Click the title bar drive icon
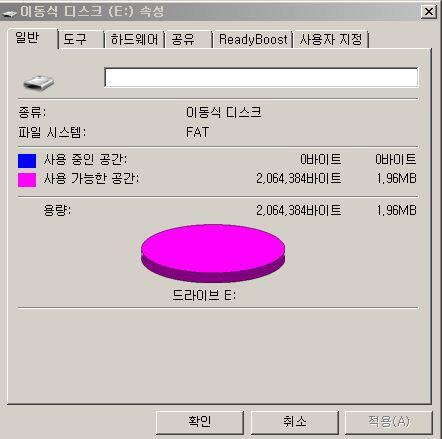442x439 pixels. coord(9,13)
